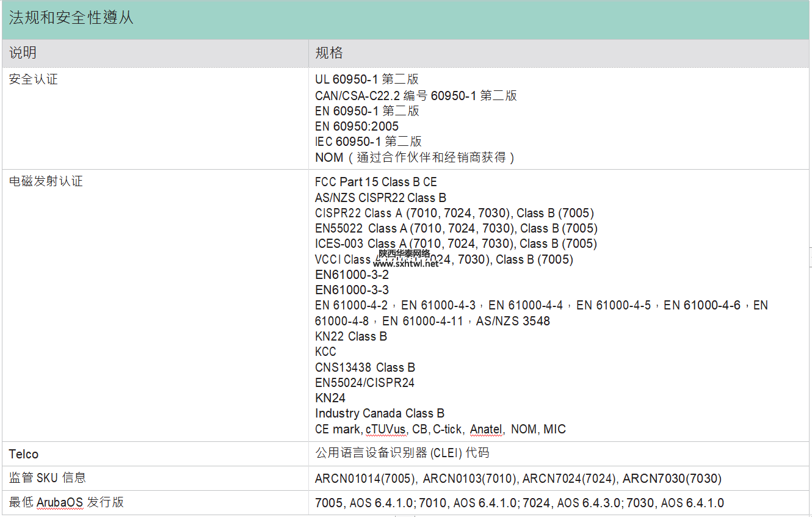The height and width of the screenshot is (517, 812).
Task: Click the underlined word Anatel
Action: coord(487,429)
